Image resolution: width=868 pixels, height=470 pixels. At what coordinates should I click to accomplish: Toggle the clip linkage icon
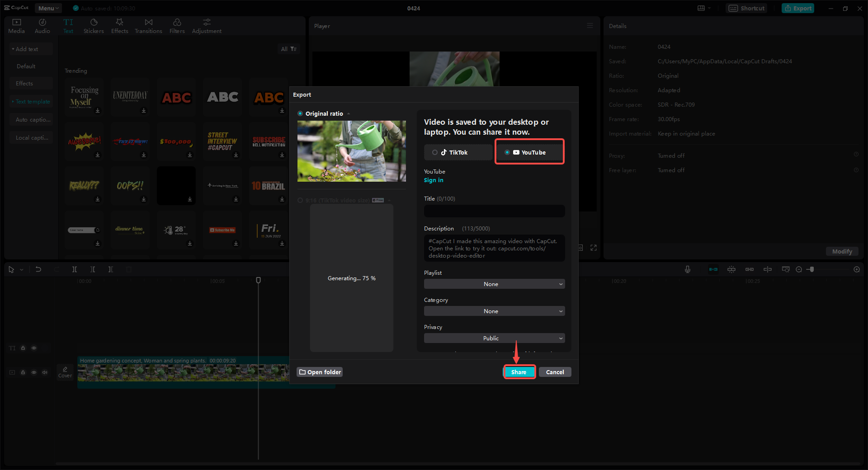(x=750, y=269)
